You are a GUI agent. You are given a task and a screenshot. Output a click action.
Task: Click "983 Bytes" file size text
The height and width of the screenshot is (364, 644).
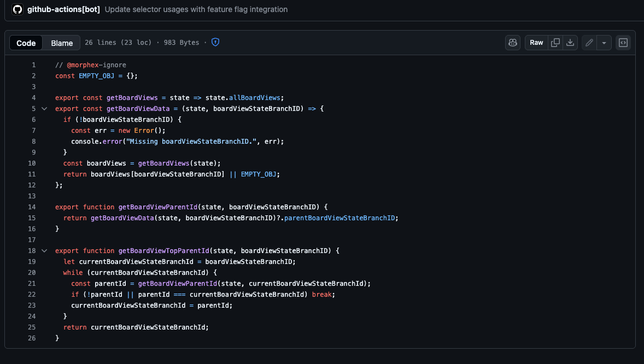pyautogui.click(x=182, y=42)
